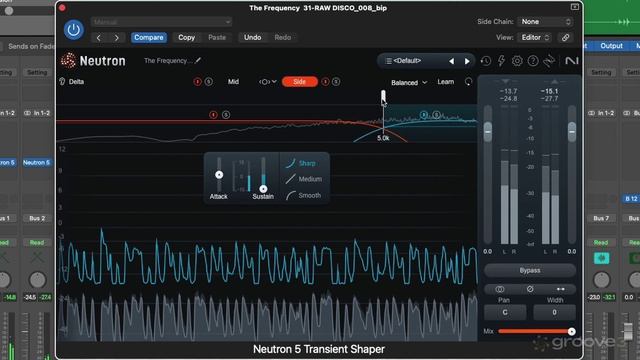
Task: Click the input gain slider handle
Action: point(488,131)
